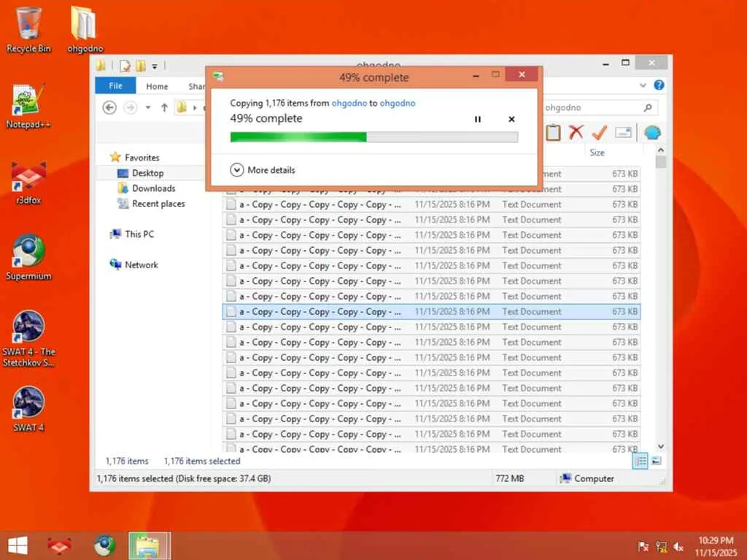Maximize the ohgodno Explorer window
Image resolution: width=747 pixels, height=560 pixels.
[625, 63]
